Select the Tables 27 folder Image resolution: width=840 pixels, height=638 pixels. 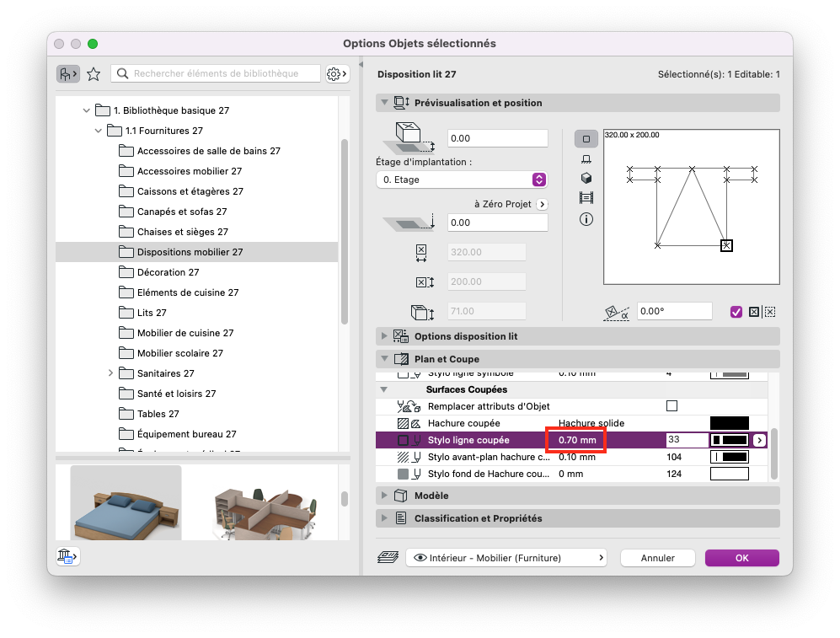[196, 414]
